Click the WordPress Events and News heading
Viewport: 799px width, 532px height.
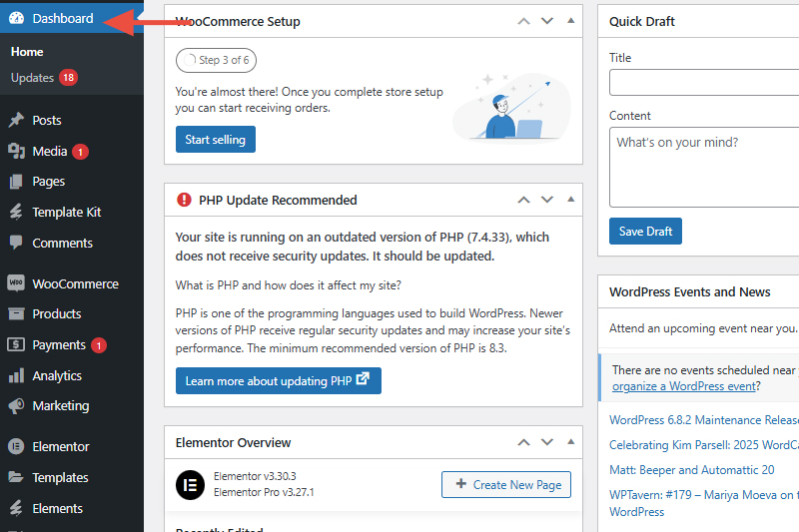click(x=689, y=291)
